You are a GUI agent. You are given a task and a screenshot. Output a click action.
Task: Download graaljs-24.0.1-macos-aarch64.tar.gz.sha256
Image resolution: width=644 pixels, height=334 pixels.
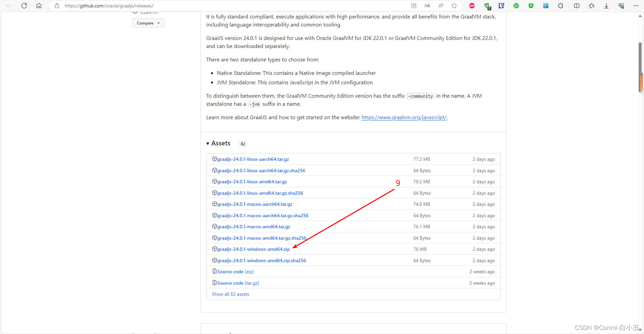coord(263,216)
